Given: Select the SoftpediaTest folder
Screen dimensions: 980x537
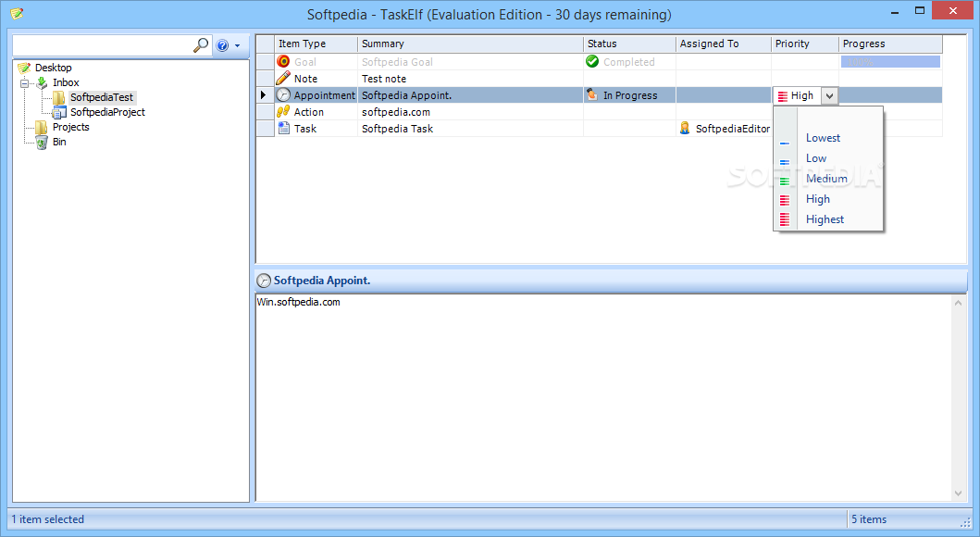Looking at the screenshot, I should point(102,97).
